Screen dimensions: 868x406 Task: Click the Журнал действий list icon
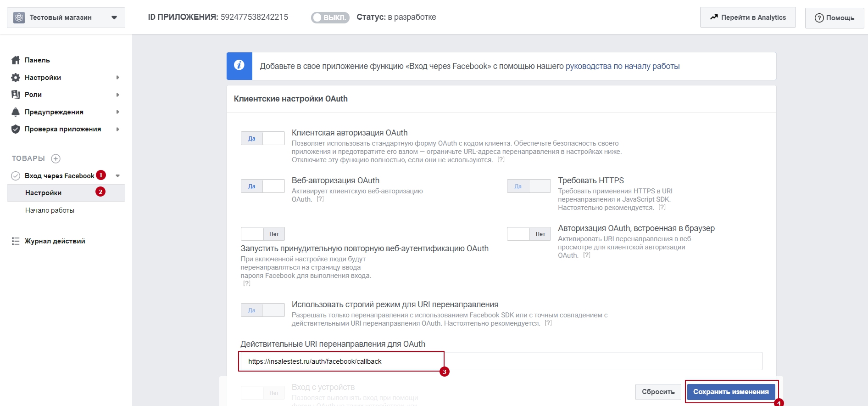16,241
